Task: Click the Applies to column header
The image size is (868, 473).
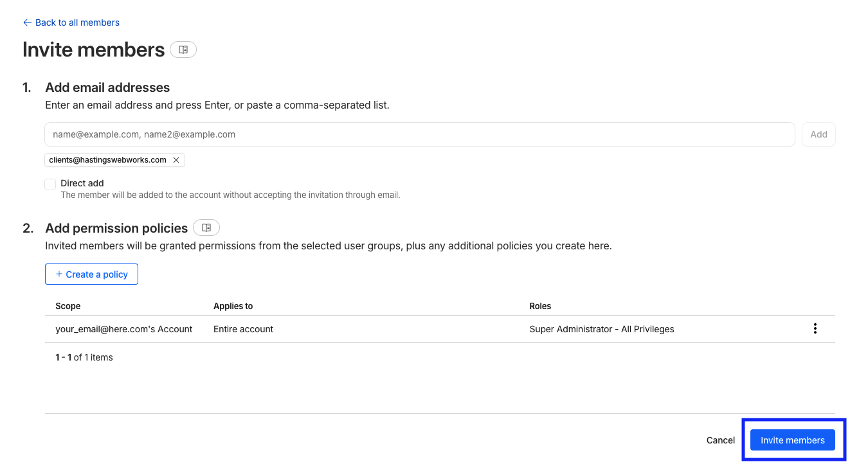Action: click(x=233, y=306)
